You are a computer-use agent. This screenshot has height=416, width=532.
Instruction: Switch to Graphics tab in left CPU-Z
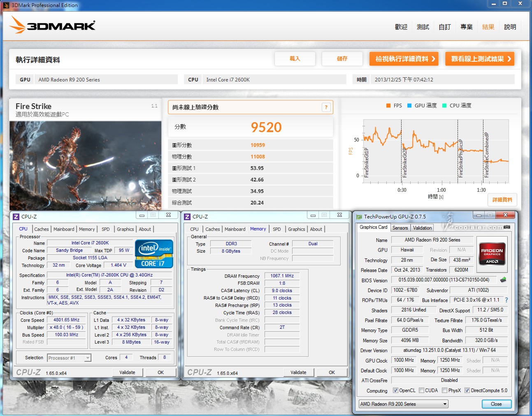coord(125,229)
